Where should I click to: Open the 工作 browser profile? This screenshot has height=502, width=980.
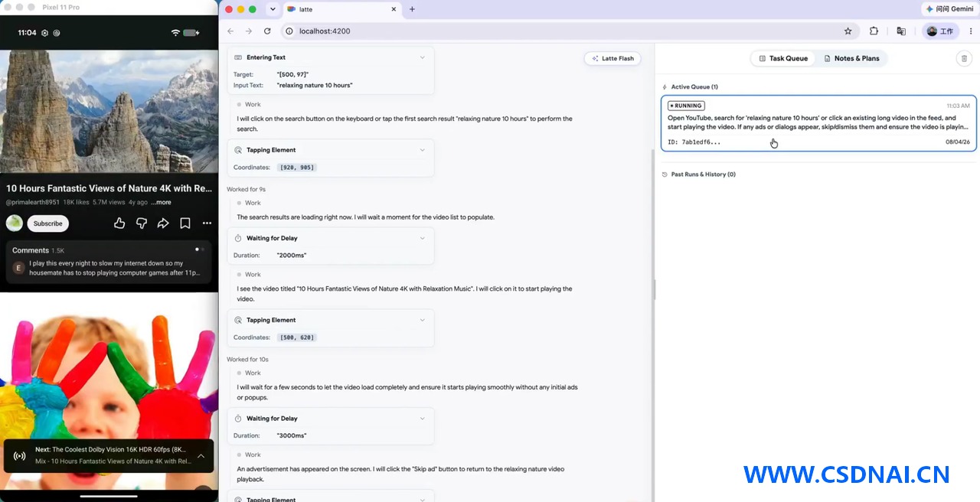(x=941, y=31)
